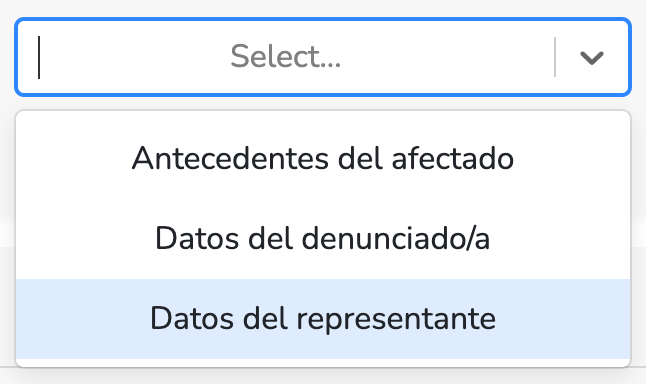Viewport: 646px width, 384px height.
Task: Click the light-blue highlighted list row
Action: coord(323,318)
